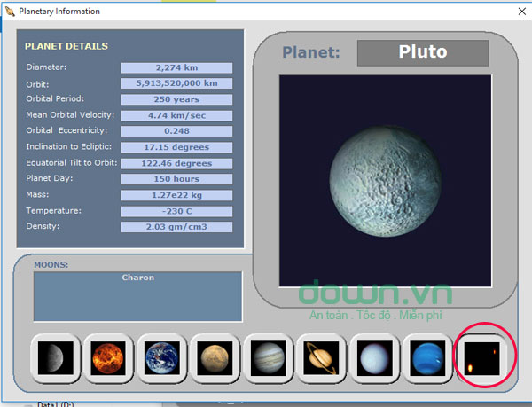
Task: Click the Density value 2.03 gm/cm3
Action: click(176, 227)
